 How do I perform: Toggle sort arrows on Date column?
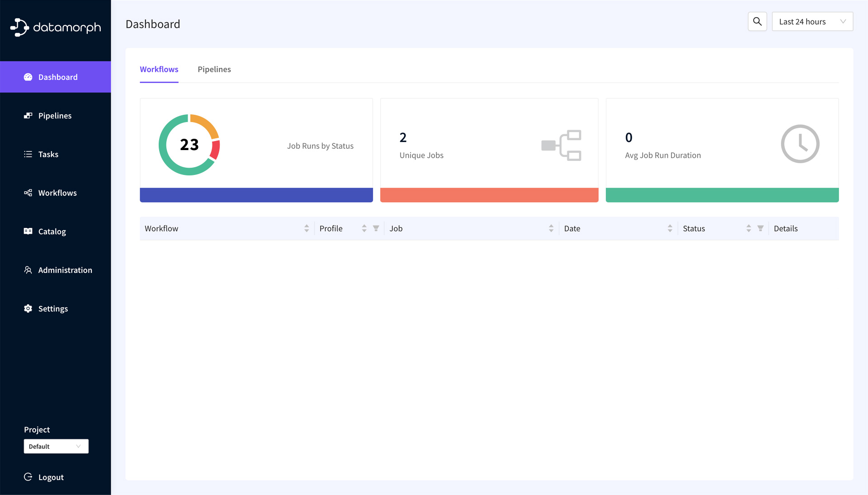click(670, 228)
